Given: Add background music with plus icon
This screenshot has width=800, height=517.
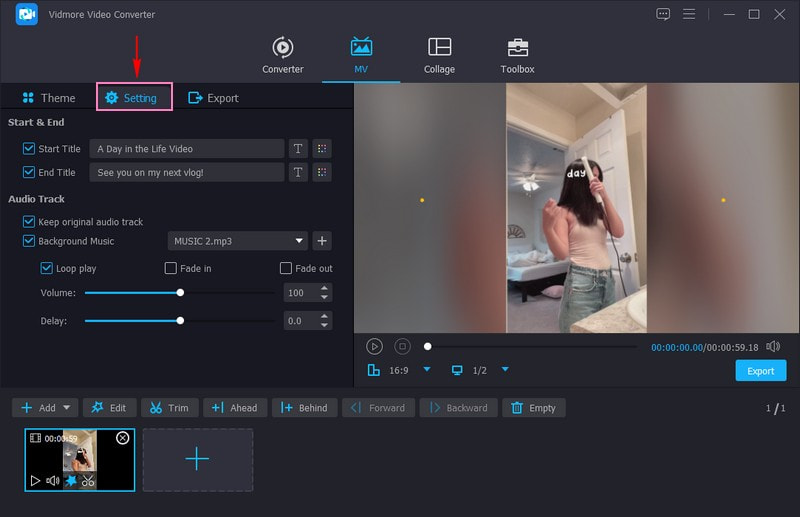Looking at the screenshot, I should 322,241.
